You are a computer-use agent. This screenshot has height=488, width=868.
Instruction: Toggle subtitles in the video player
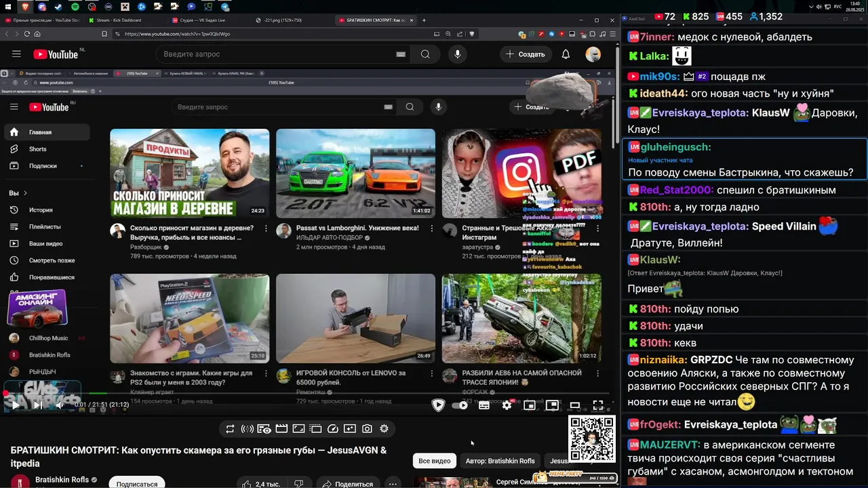(484, 405)
